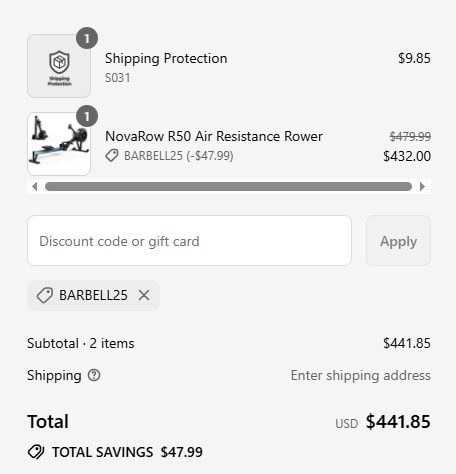The width and height of the screenshot is (456, 474).
Task: Click the Enter shipping address text
Action: [x=361, y=375]
